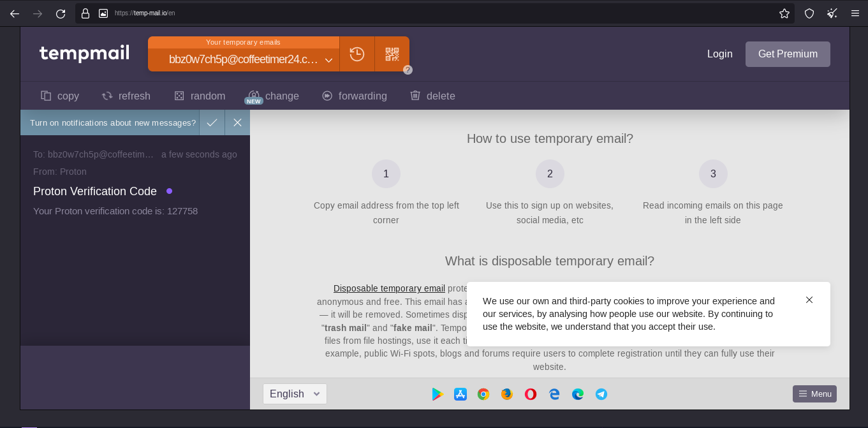Open the Google Play store icon

coord(438,394)
